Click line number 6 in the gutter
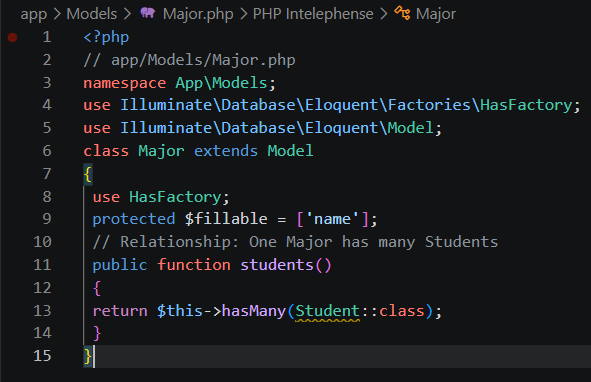The height and width of the screenshot is (382, 591). 47,151
